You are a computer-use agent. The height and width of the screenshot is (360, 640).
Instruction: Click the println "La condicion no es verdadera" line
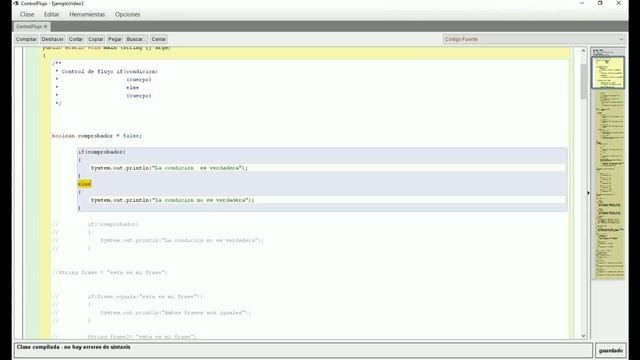(172, 200)
